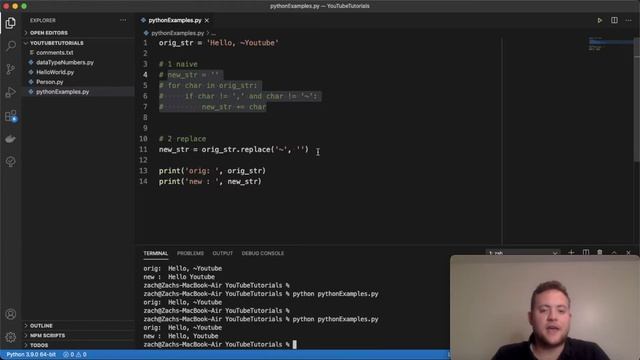Open the Accounts menu icon
The width and height of the screenshot is (640, 360).
click(x=11, y=314)
